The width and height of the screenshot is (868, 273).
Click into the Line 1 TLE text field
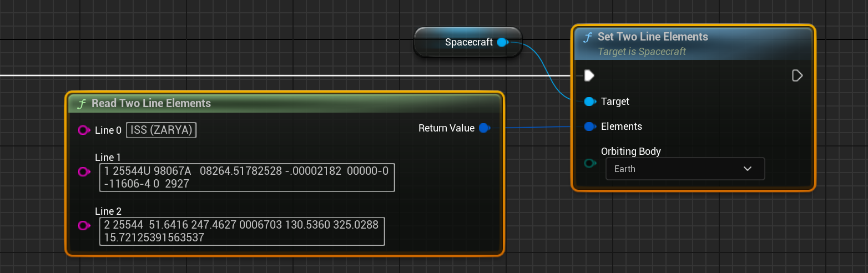247,177
